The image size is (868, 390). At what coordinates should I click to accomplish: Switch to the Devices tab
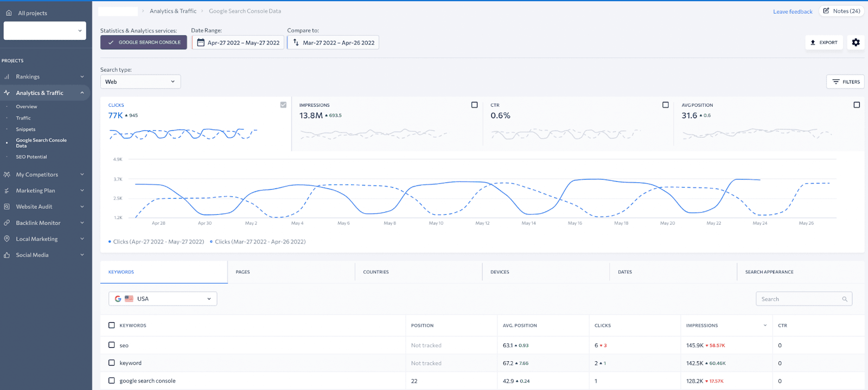[x=546, y=272]
